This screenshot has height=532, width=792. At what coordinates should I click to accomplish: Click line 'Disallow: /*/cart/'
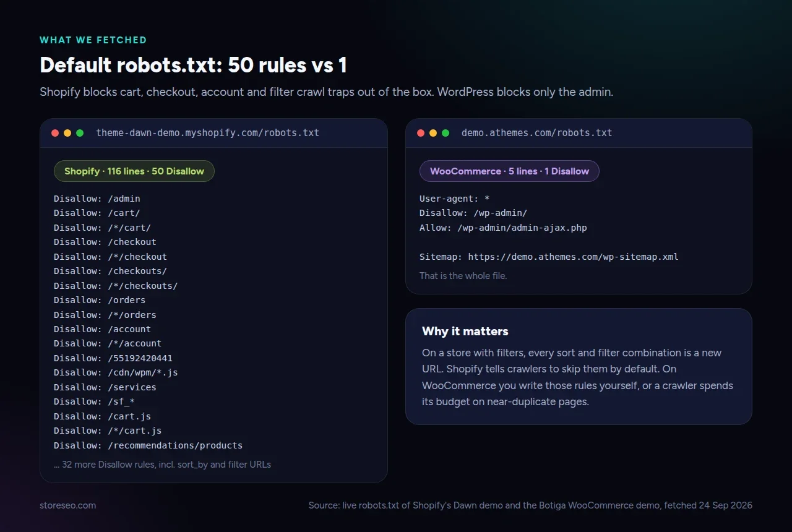tap(103, 228)
